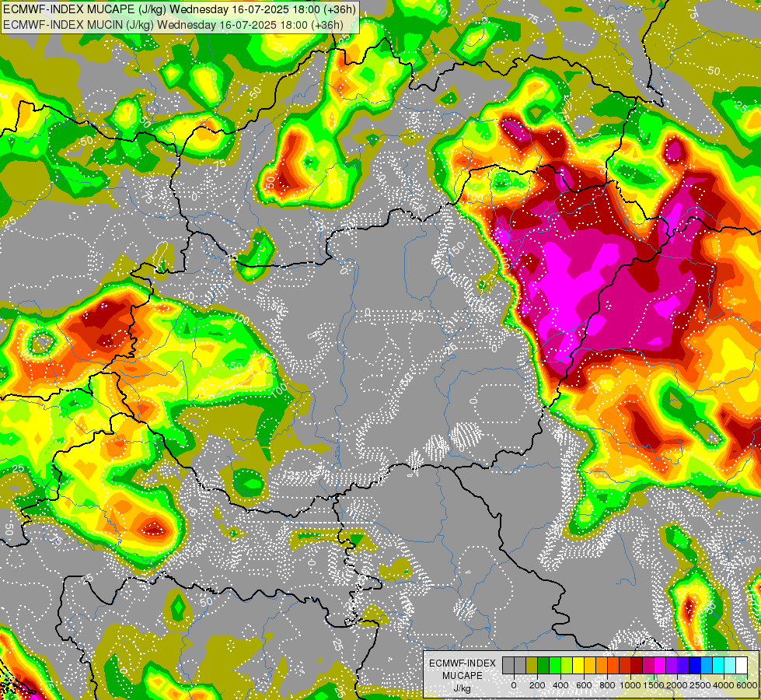The width and height of the screenshot is (761, 700).
Task: Click the azure light-blue legend swatch
Action: (707, 665)
